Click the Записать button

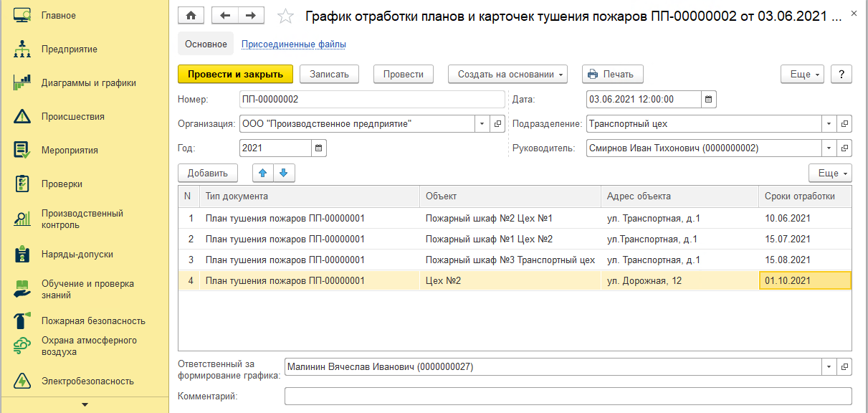pos(329,74)
